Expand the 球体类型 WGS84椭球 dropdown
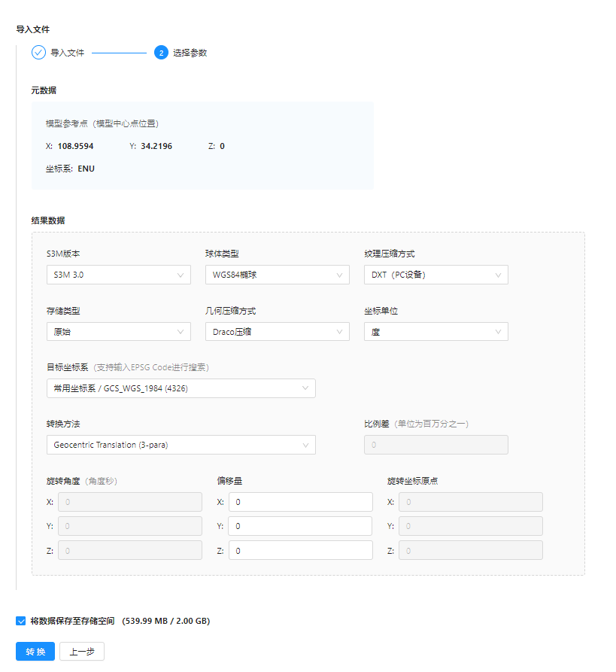616x672 pixels. point(277,275)
